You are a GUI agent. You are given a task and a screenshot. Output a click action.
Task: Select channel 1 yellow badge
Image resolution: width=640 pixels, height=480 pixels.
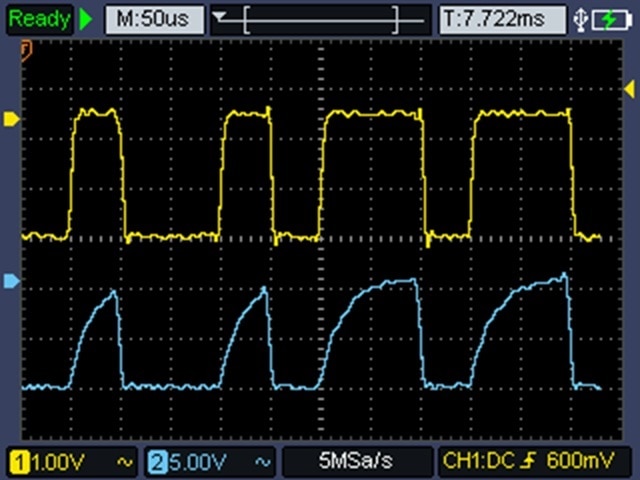point(20,462)
